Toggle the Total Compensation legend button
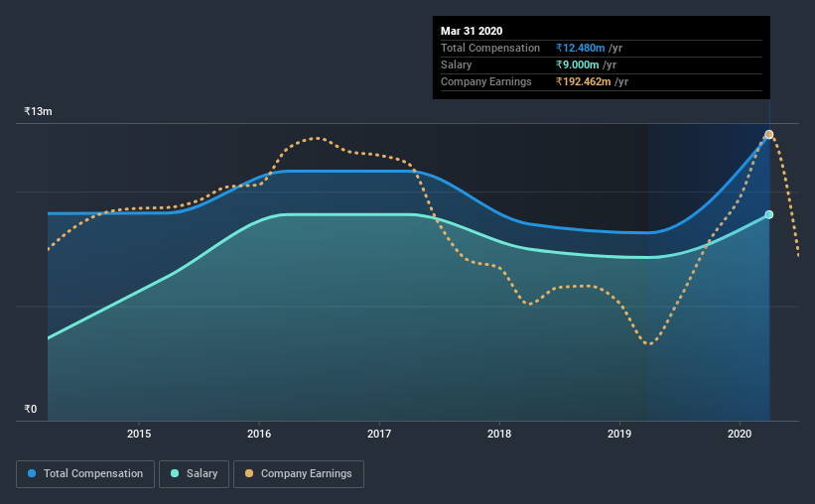 pos(85,474)
